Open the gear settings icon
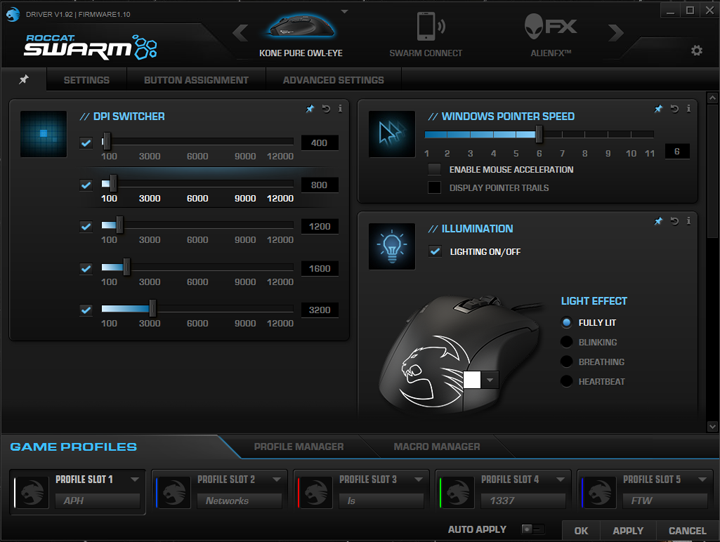Image resolution: width=720 pixels, height=542 pixels. 696,51
